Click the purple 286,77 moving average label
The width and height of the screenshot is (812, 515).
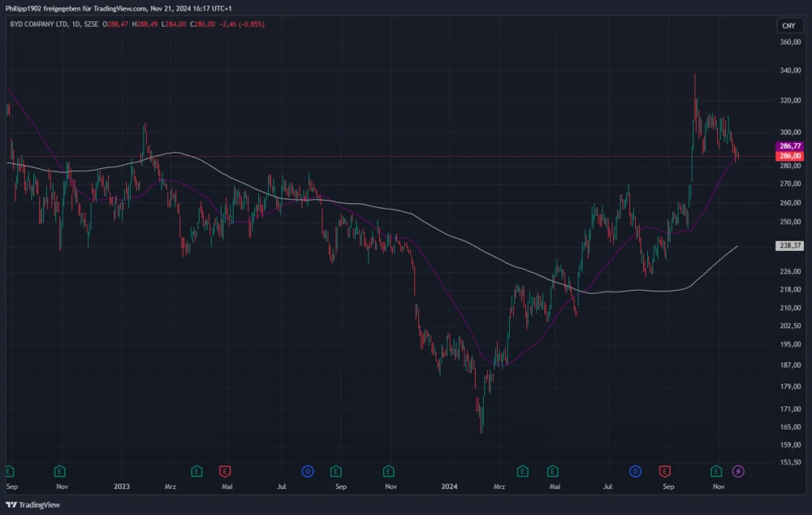click(789, 146)
